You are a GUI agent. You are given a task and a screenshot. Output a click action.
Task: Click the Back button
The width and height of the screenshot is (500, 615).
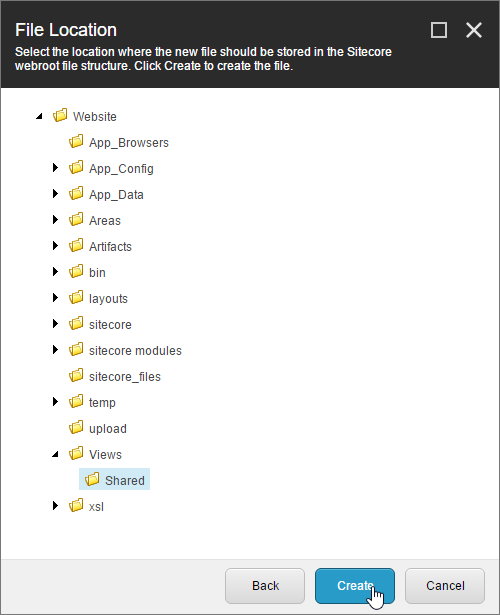[265, 586]
